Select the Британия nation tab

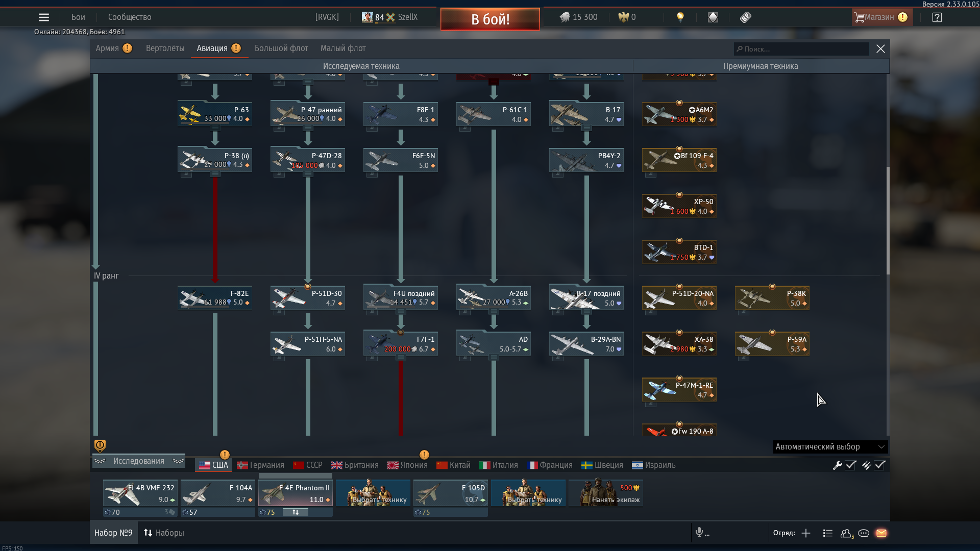(355, 465)
